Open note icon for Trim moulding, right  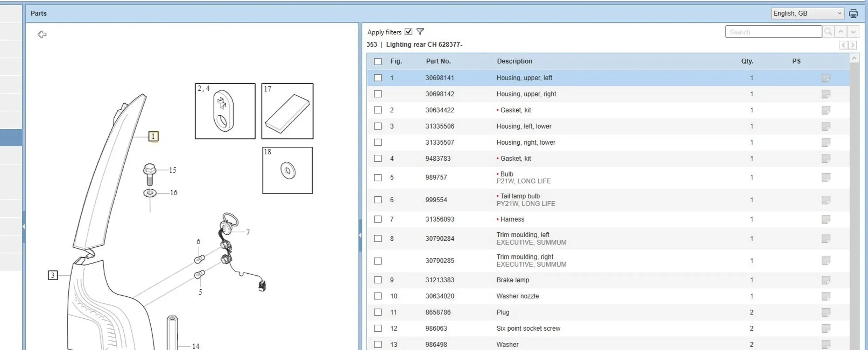[826, 261]
